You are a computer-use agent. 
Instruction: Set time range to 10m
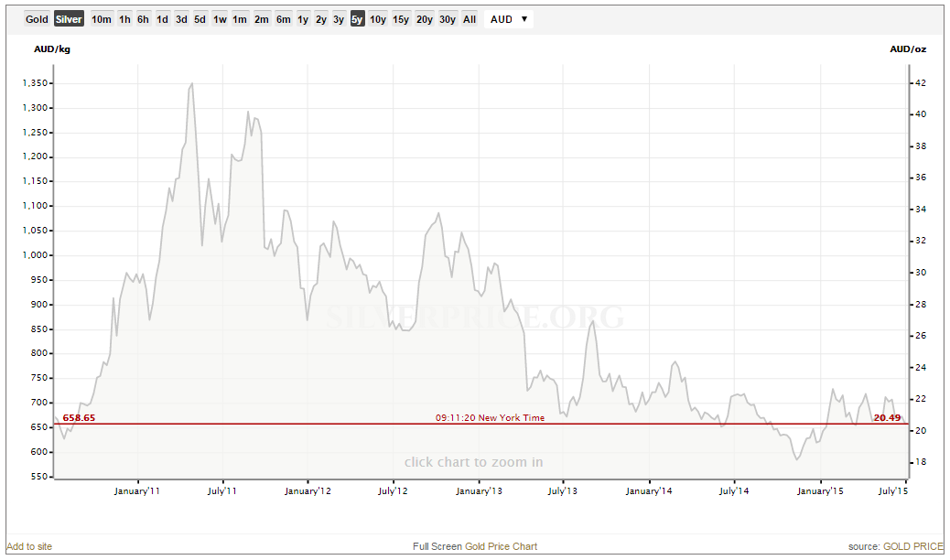click(102, 19)
